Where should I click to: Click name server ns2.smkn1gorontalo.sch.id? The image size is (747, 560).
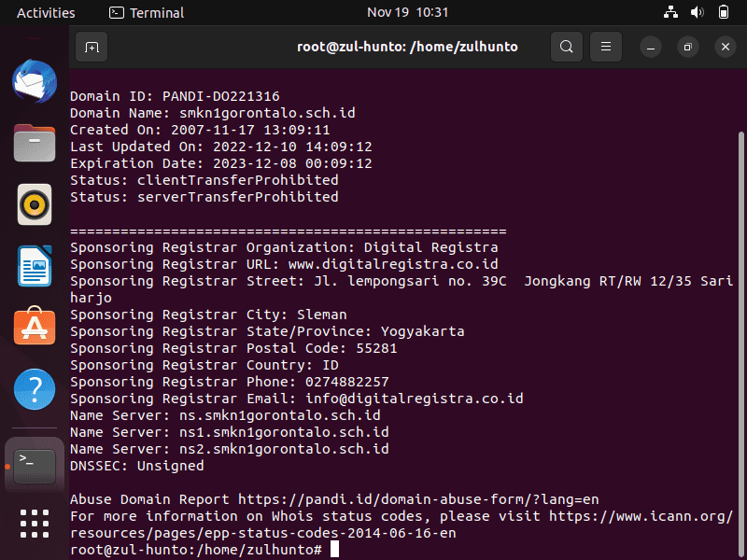[x=284, y=449]
